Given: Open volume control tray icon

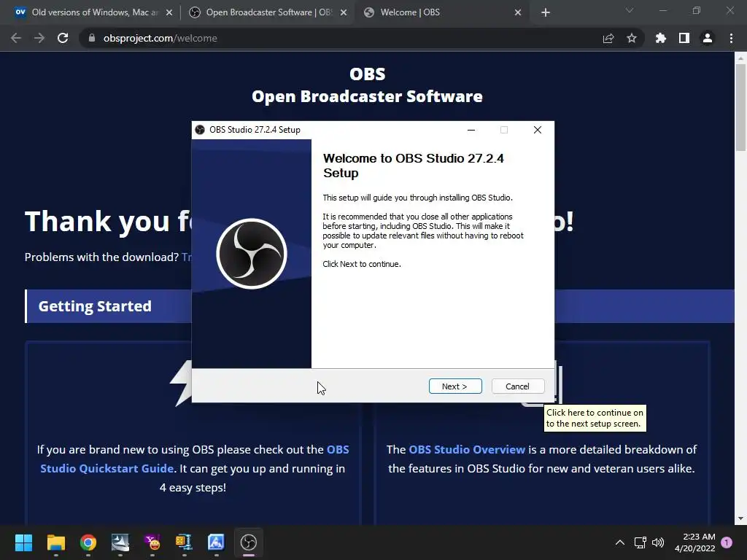Looking at the screenshot, I should [658, 542].
